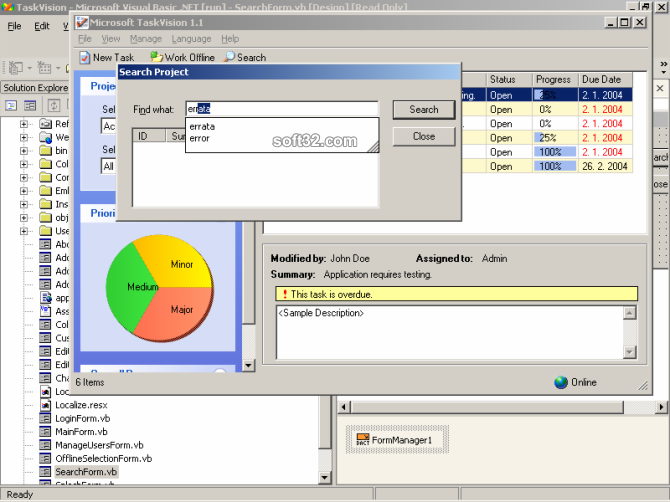This screenshot has width=670, height=502.
Task: Click the second Solution Explorer toolbar icon
Action: [30, 105]
